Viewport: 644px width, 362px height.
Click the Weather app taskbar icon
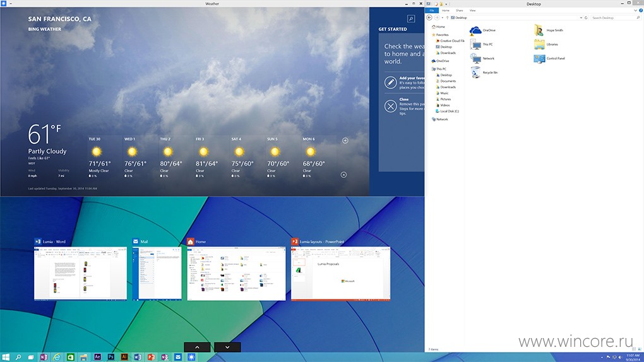point(191,357)
